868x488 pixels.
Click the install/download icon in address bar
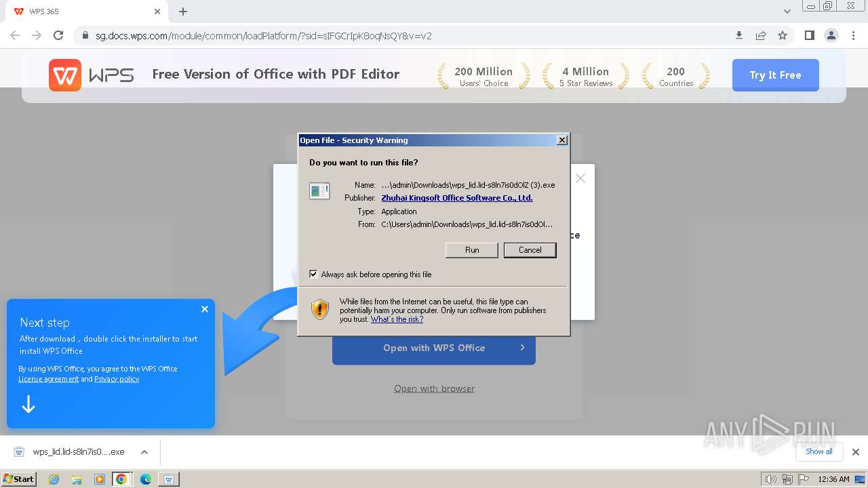pos(739,35)
